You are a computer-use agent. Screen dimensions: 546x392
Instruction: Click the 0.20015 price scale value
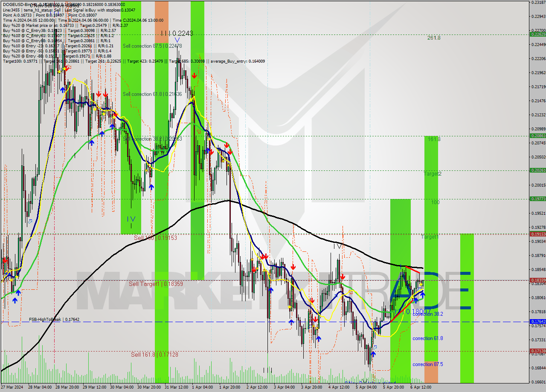(538, 185)
